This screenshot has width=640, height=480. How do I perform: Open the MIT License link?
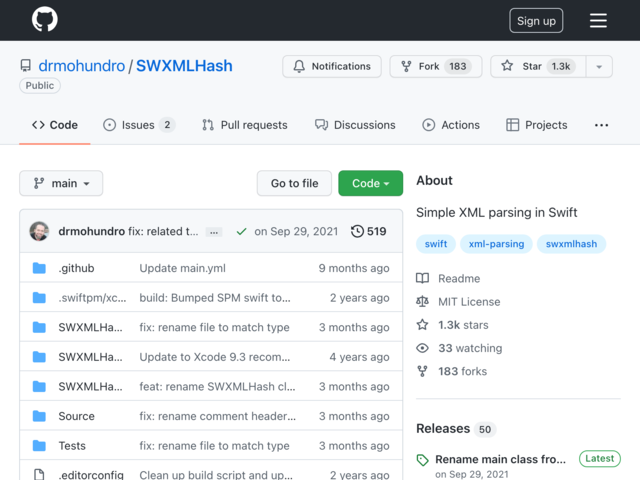[469, 302]
